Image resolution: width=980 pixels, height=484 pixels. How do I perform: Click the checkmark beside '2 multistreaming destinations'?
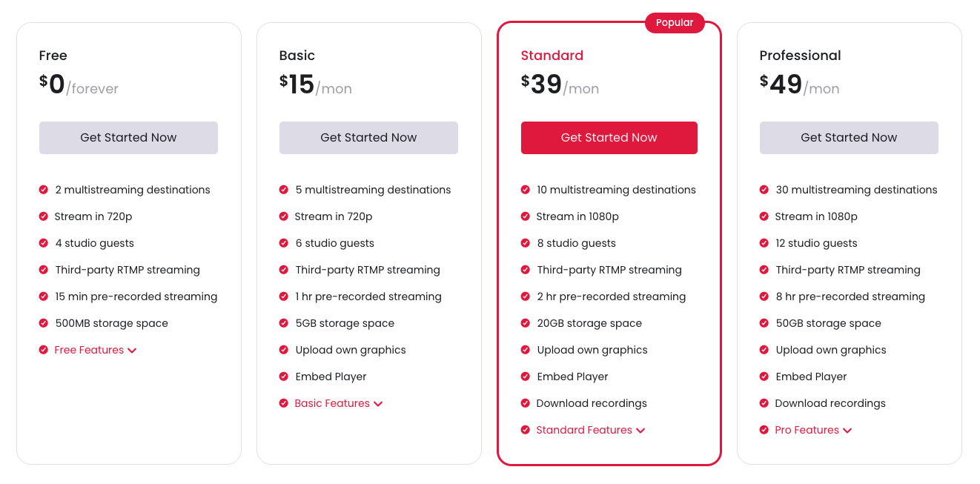coord(44,190)
